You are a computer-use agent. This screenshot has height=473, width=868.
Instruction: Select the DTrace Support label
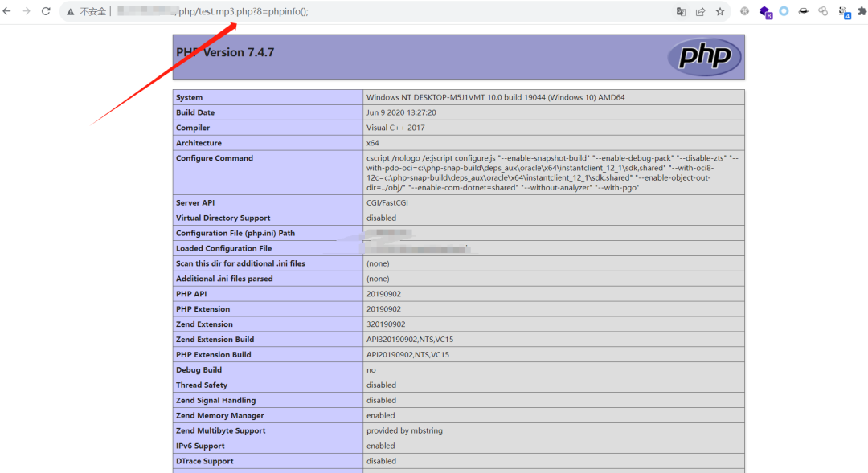click(x=204, y=462)
